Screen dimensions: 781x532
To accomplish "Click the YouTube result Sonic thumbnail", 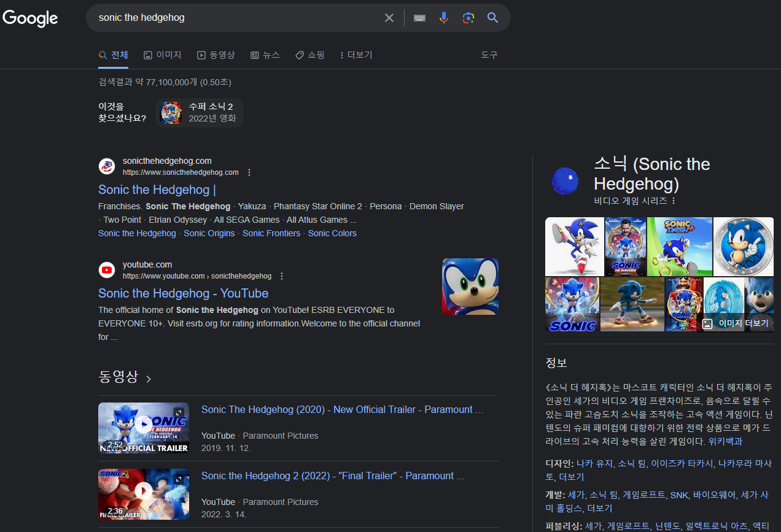I will tap(470, 287).
